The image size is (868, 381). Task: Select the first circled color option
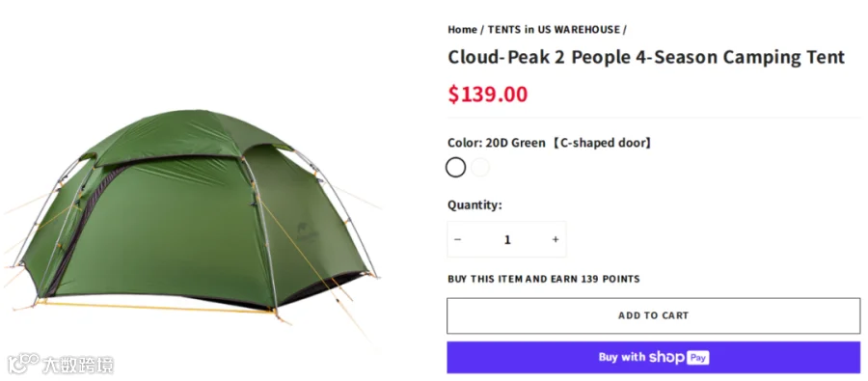click(x=455, y=167)
